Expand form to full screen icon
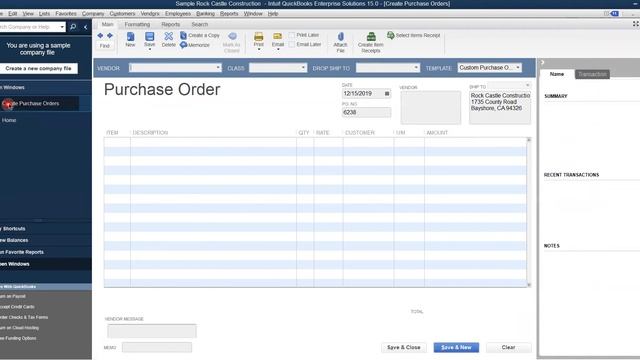 point(636,24)
